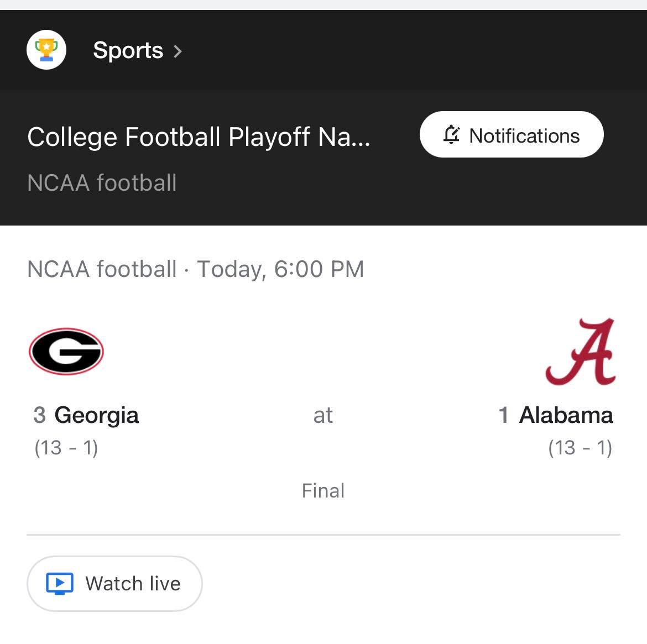The width and height of the screenshot is (647, 644).
Task: Click the Today, 6:00 PM game time
Action: pos(281,269)
